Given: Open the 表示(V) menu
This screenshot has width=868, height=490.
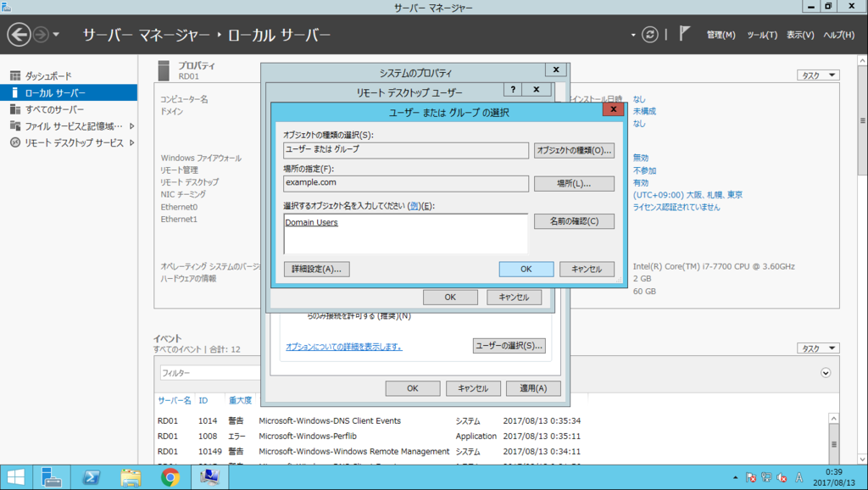Looking at the screenshot, I should coord(800,35).
